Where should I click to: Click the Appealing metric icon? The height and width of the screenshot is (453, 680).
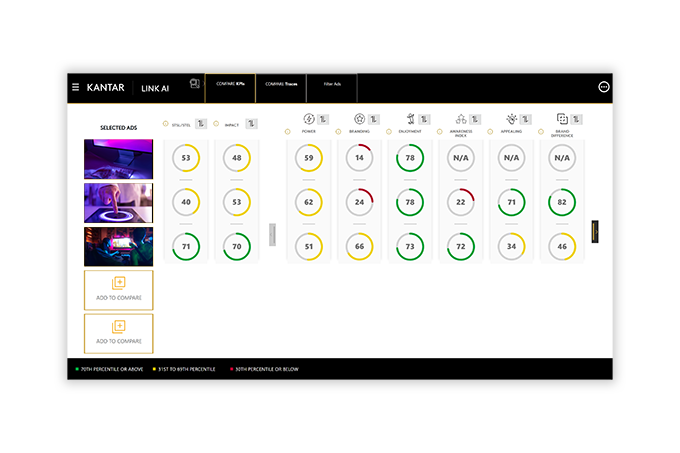511,119
